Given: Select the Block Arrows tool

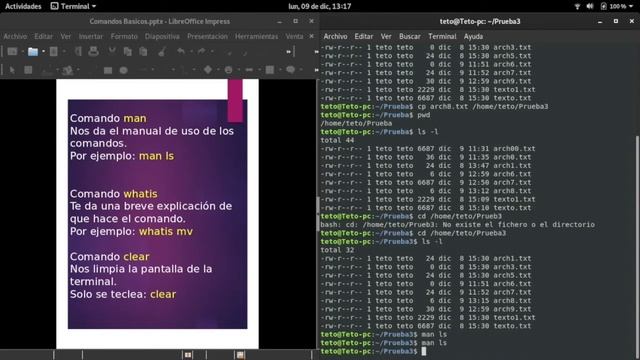Looking at the screenshot, I should tap(249, 70).
